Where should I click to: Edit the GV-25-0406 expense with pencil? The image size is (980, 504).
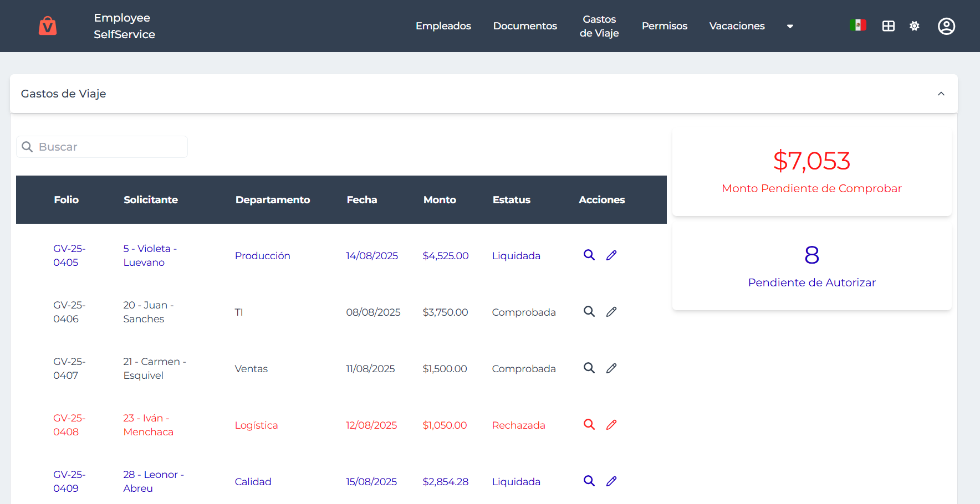[x=611, y=312]
